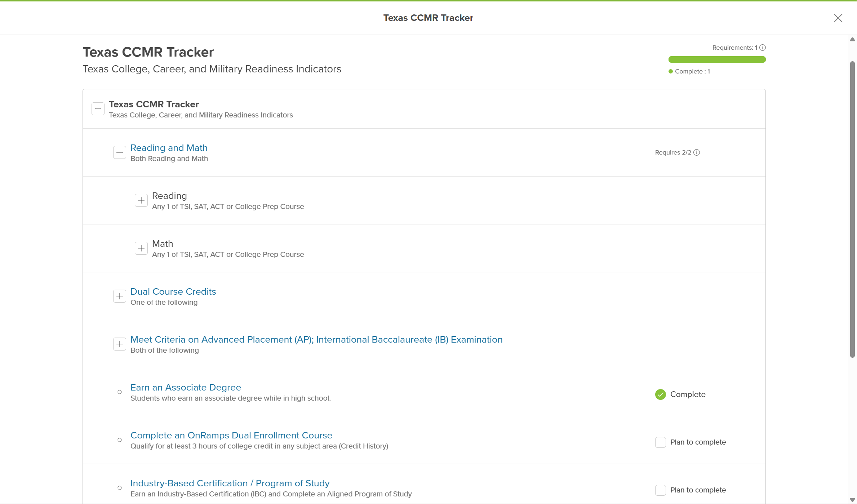Close the Texas CCMR Tracker dialog
857x504 pixels.
(x=838, y=18)
